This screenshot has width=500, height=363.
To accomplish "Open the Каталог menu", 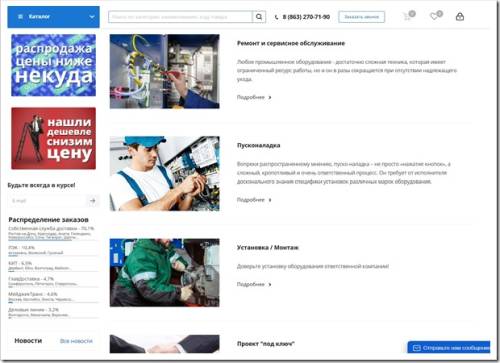I will (53, 17).
